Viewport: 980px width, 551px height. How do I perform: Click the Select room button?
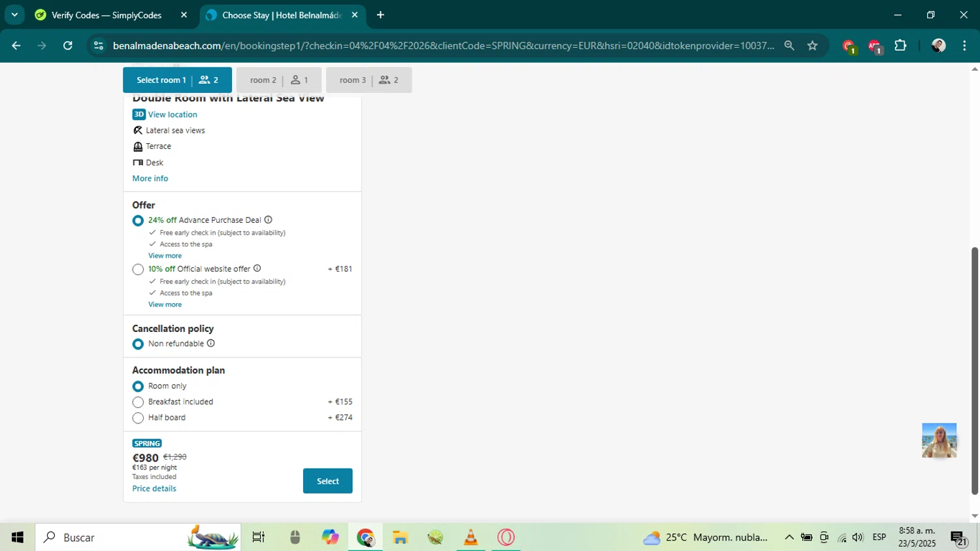[328, 481]
